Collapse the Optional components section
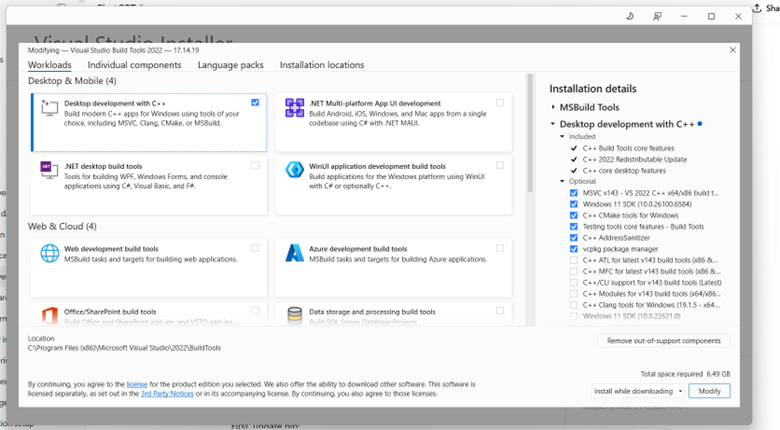This screenshot has height=430, width=780. tap(562, 181)
